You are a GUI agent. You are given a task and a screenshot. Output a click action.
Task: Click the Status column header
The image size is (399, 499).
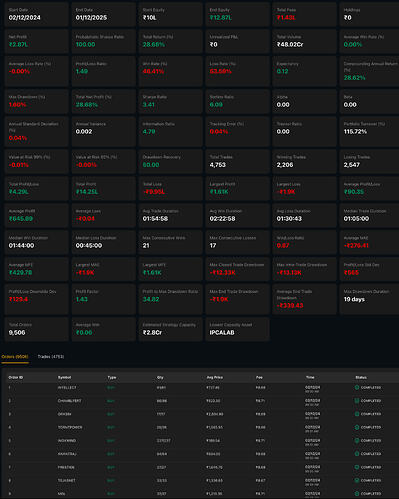(x=361, y=377)
